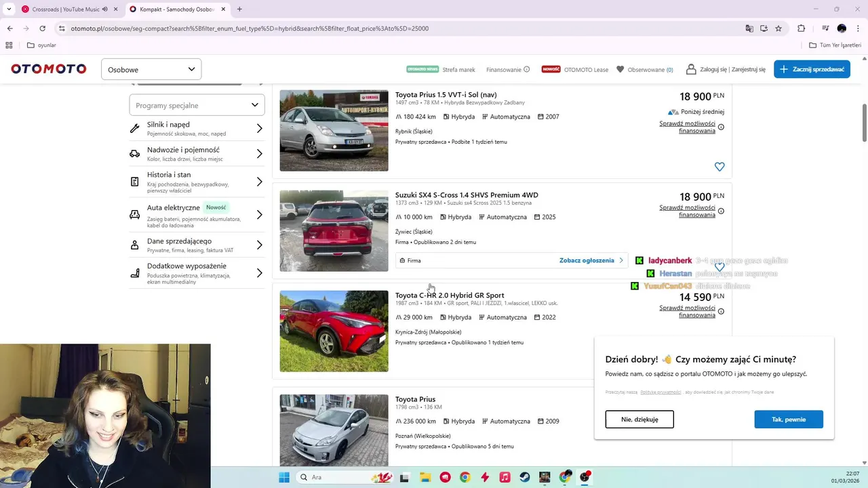
Task: Open the Suzuki SX4 S-Cross listing title
Action: point(467,195)
